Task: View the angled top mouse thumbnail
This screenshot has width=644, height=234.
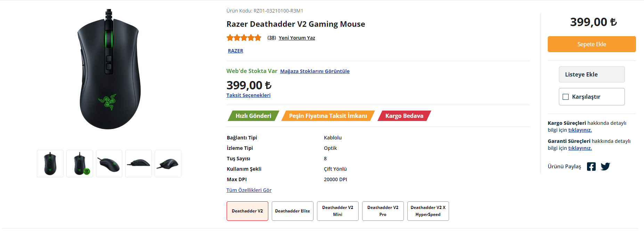Action: (109, 163)
